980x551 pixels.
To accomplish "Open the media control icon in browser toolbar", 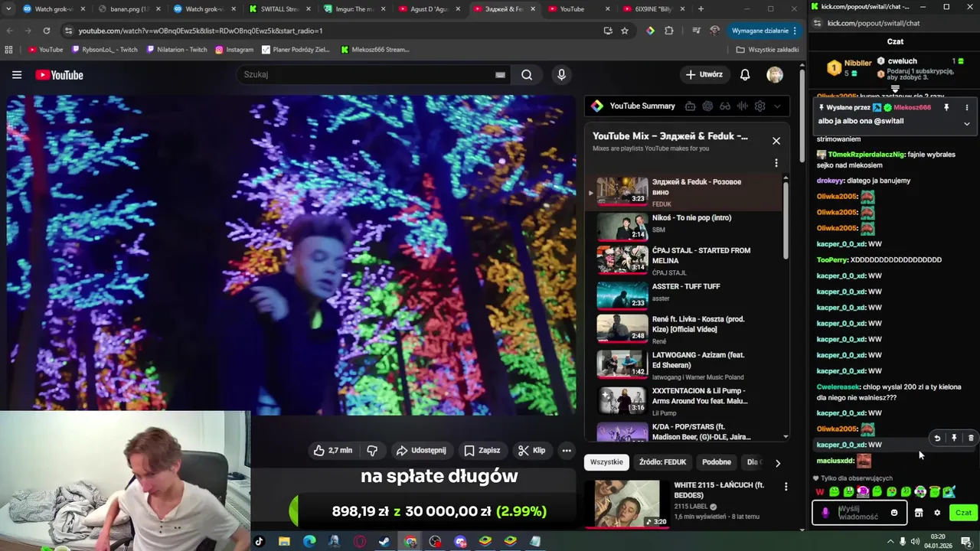I will tap(696, 31).
